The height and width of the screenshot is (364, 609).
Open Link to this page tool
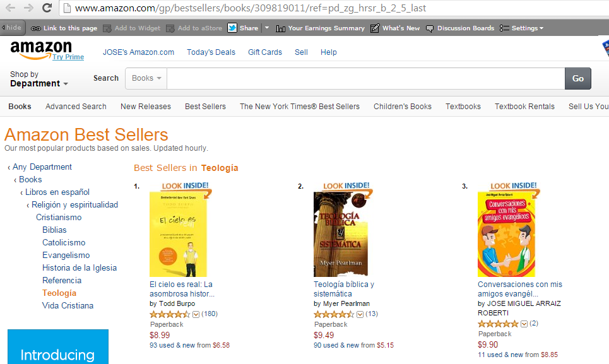(x=64, y=28)
